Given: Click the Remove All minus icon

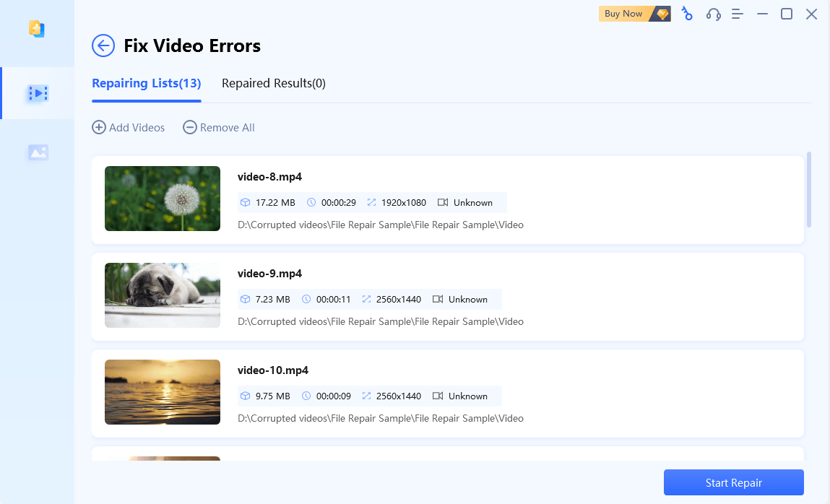Looking at the screenshot, I should (x=189, y=128).
